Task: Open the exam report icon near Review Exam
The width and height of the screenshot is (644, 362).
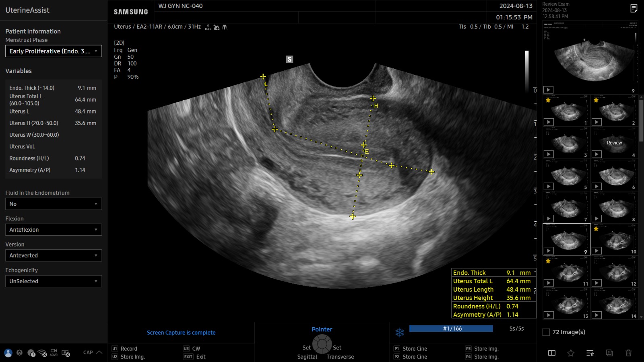Action: click(x=635, y=8)
